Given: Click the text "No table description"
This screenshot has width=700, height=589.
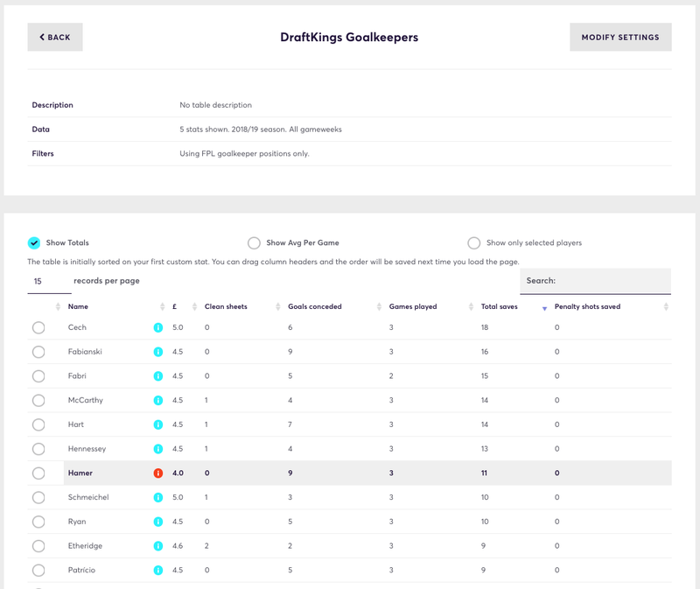Looking at the screenshot, I should coord(215,105).
